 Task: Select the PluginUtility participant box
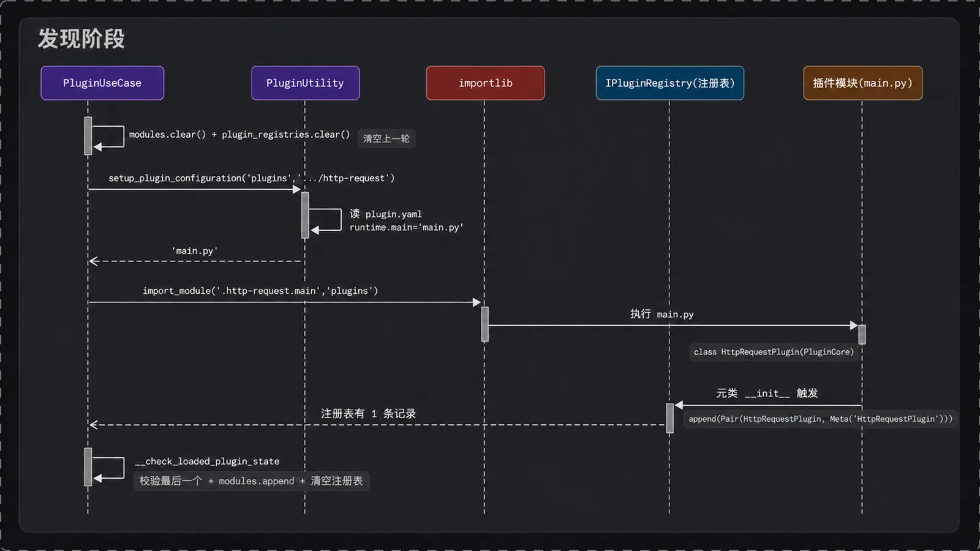point(305,83)
